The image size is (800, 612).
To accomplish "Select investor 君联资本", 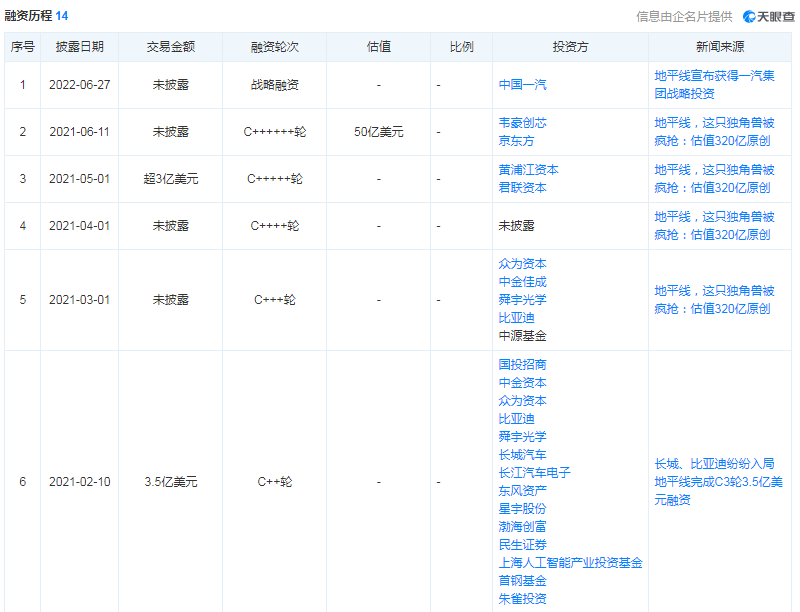I will (522, 188).
